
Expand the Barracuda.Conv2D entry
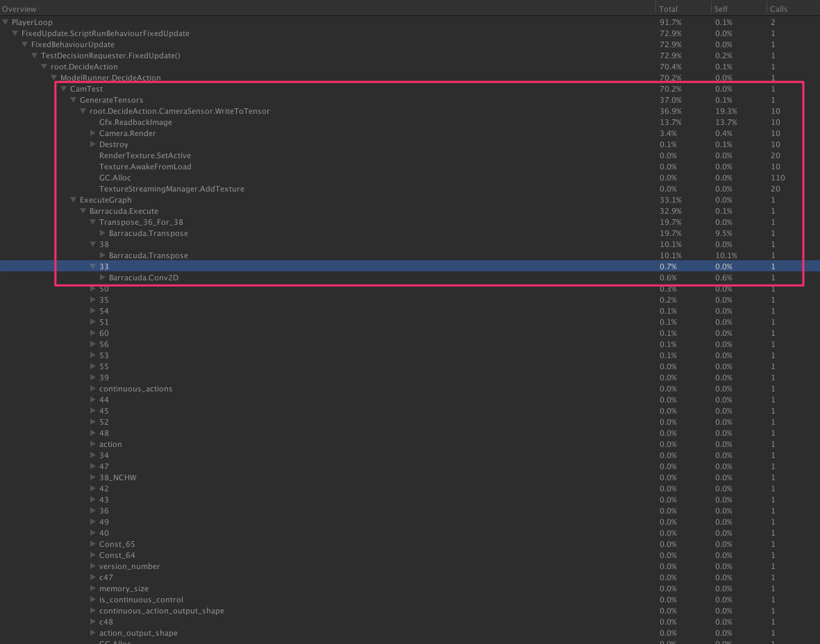[x=103, y=278]
